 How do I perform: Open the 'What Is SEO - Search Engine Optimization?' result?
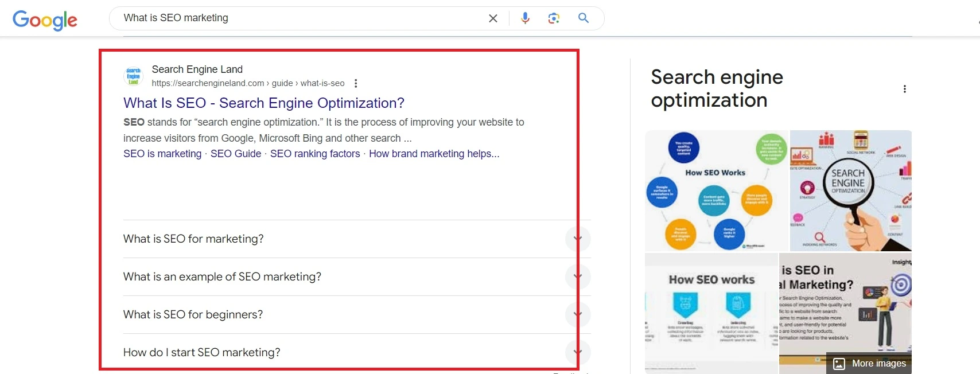click(x=264, y=103)
